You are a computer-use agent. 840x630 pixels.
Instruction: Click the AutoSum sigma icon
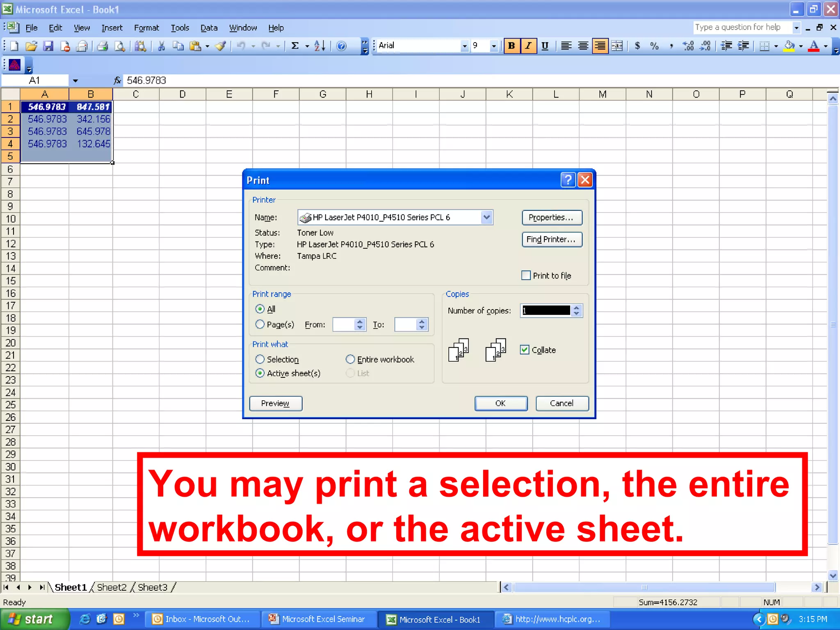coord(295,46)
